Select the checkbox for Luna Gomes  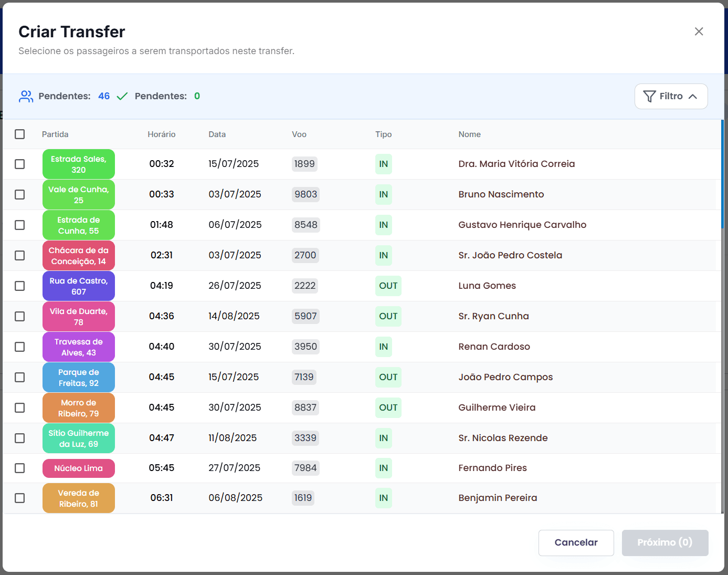pyautogui.click(x=20, y=286)
